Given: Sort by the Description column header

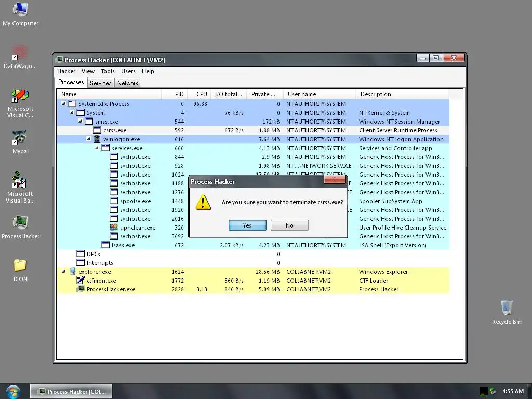Looking at the screenshot, I should (x=403, y=94).
